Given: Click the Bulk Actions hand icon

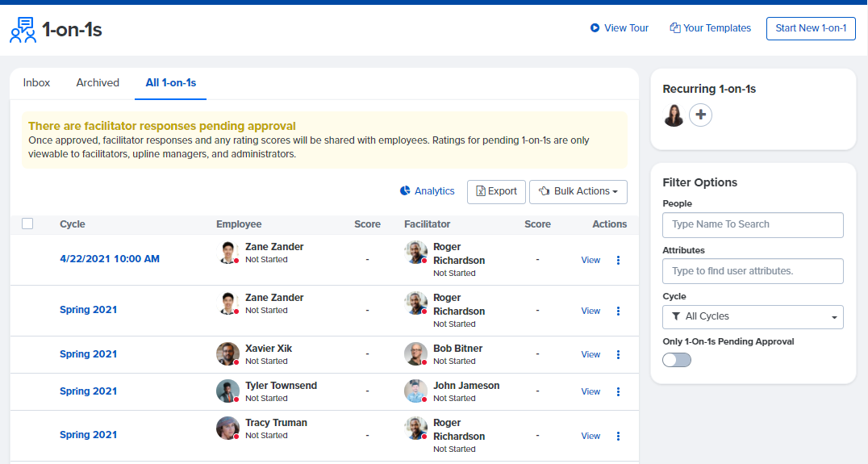Looking at the screenshot, I should pyautogui.click(x=545, y=191).
